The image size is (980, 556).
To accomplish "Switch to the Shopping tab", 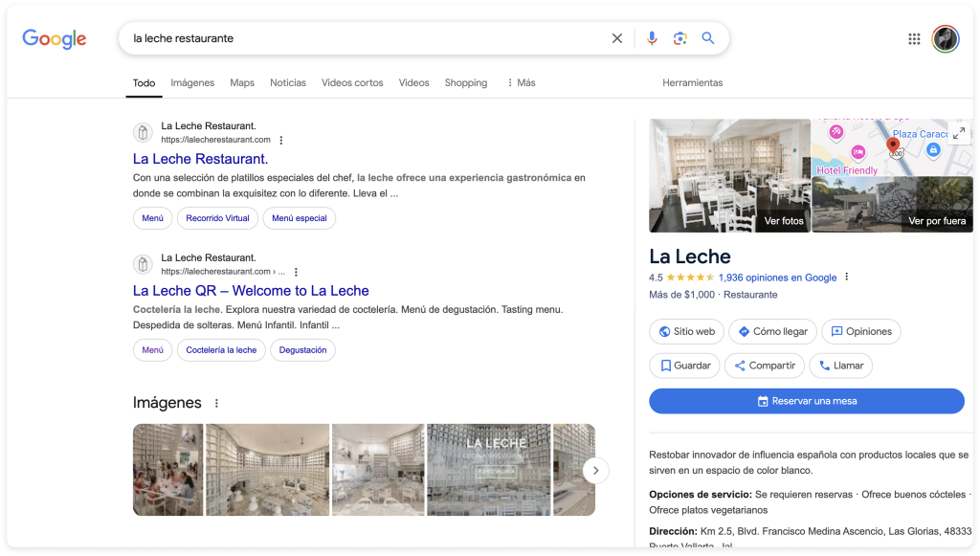I will (x=466, y=82).
